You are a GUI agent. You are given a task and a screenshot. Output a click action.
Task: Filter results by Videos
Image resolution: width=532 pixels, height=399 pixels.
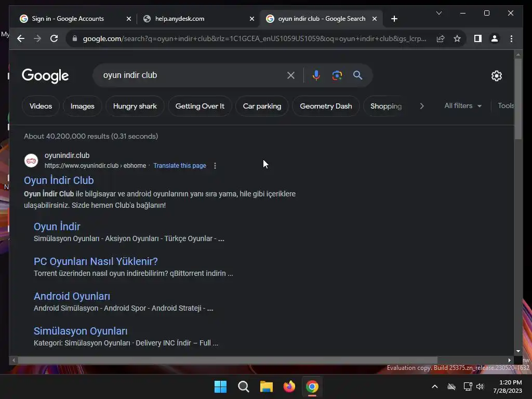[41, 106]
